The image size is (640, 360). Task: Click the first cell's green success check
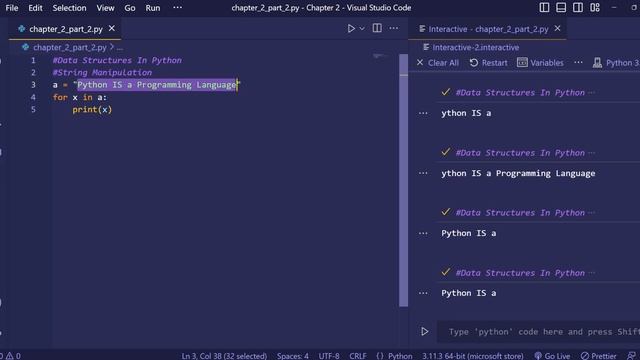(x=446, y=92)
